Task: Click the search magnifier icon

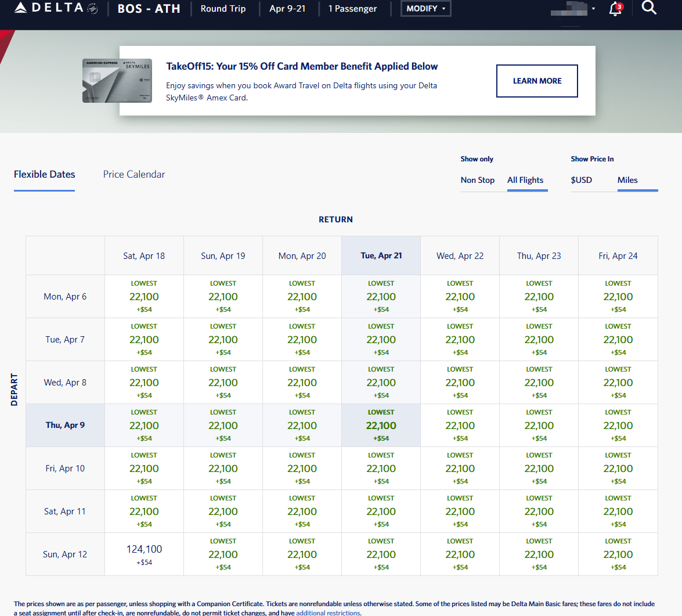Action: 649,8
